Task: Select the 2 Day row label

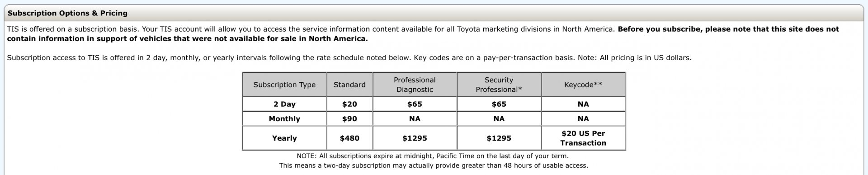Action: click(284, 104)
